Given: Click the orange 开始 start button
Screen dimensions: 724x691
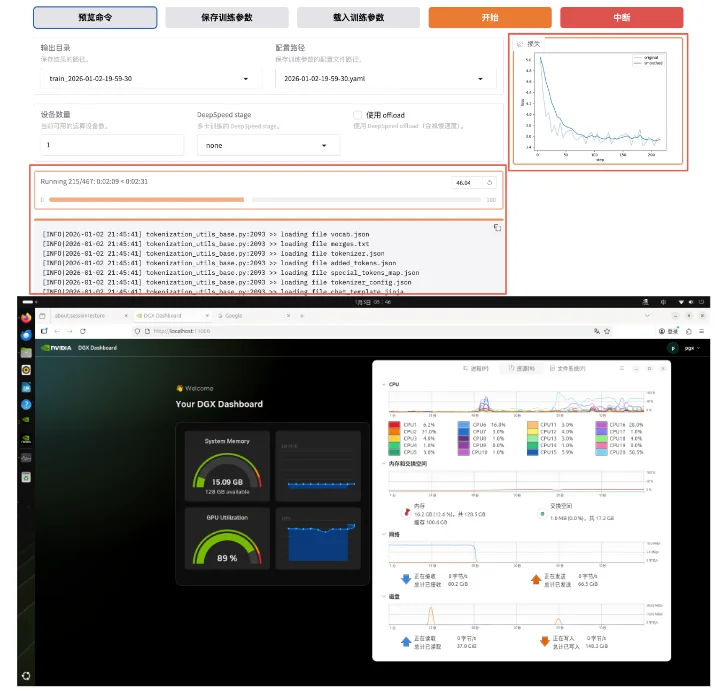Looking at the screenshot, I should point(489,18).
